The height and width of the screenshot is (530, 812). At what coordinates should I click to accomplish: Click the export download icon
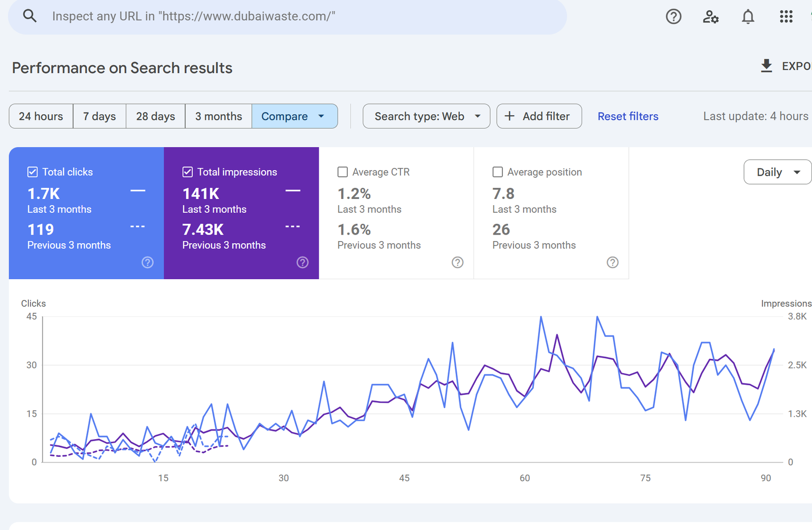(766, 66)
